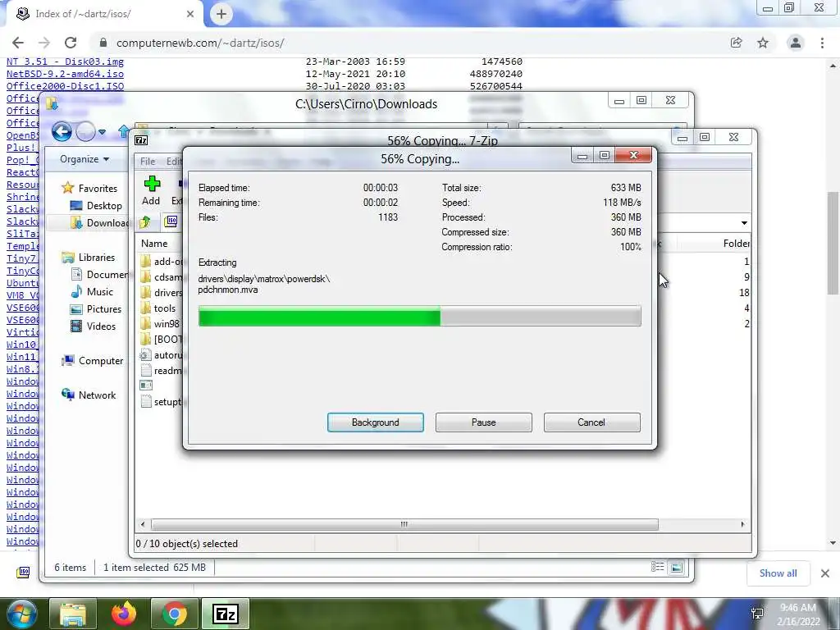The width and height of the screenshot is (840, 630).
Task: Click Explorer back navigation arrow
Action: 62,131
